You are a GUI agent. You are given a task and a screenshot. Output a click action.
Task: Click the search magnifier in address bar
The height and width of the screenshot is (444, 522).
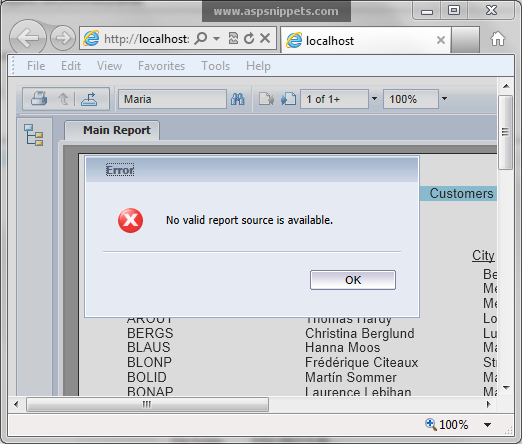click(201, 38)
